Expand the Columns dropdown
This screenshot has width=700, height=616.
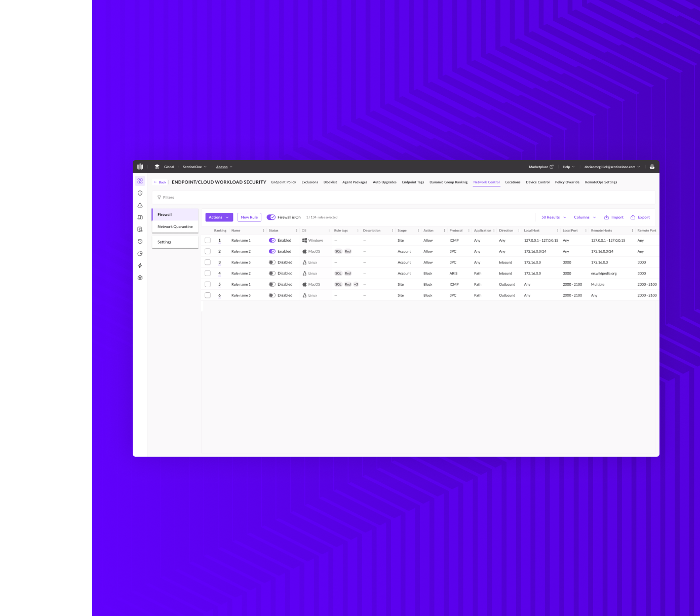pos(584,217)
